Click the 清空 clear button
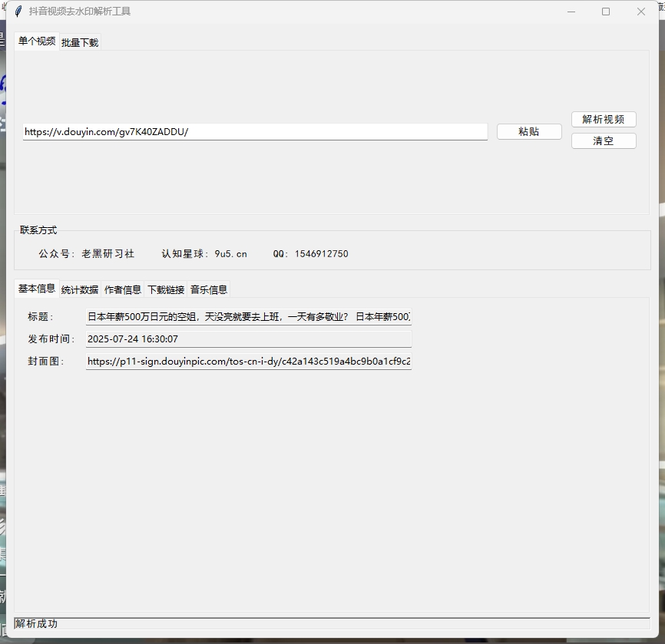This screenshot has width=665, height=644. tap(604, 140)
